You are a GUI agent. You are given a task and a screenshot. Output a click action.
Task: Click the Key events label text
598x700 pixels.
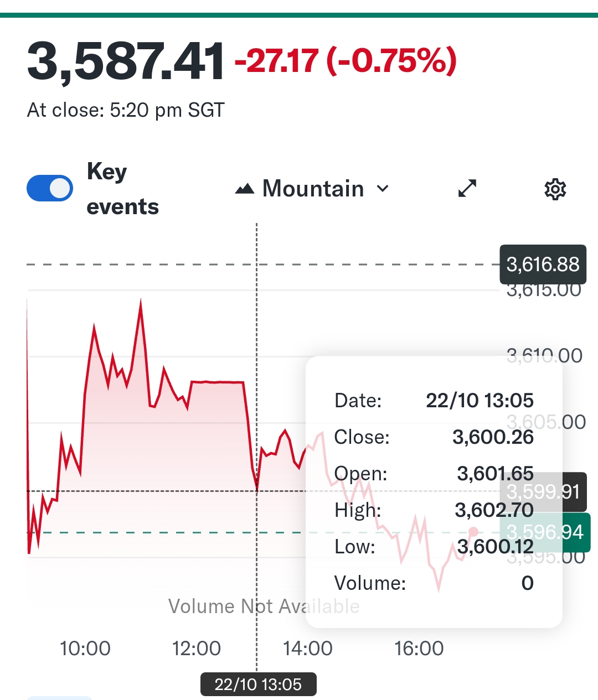[x=122, y=189]
